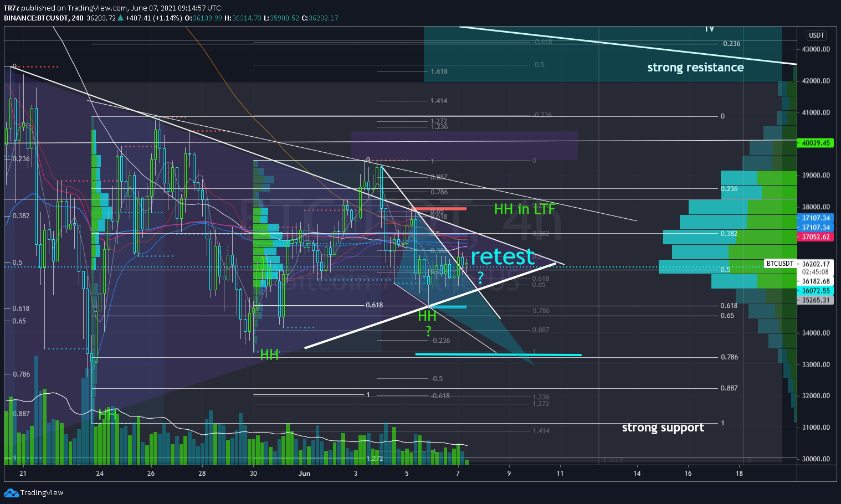Screen dimensions: 841x504
Task: Select date 24 on the time axis
Action: click(x=100, y=473)
